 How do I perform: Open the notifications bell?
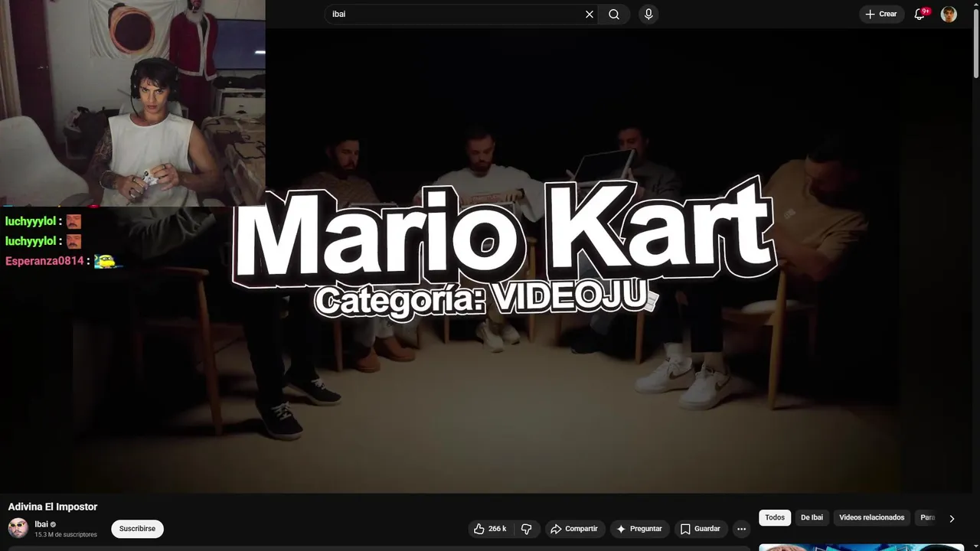tap(920, 14)
